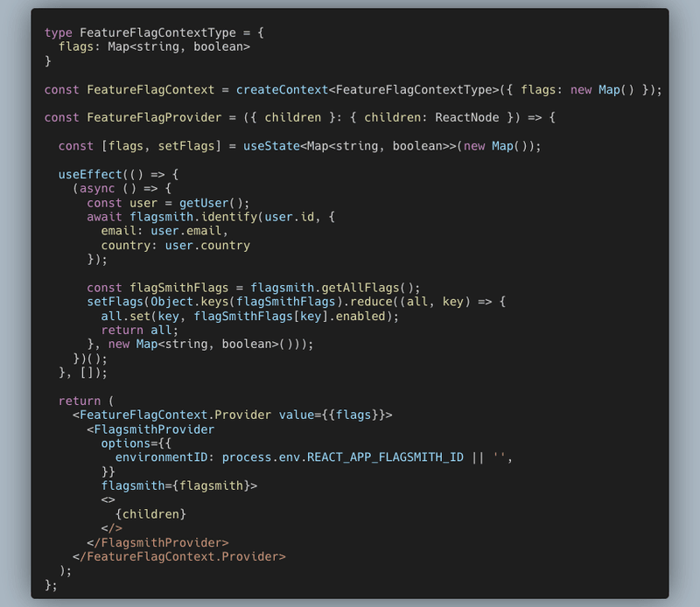Click the closing fragment </> tag
The width and height of the screenshot is (700, 607).
[x=112, y=529]
